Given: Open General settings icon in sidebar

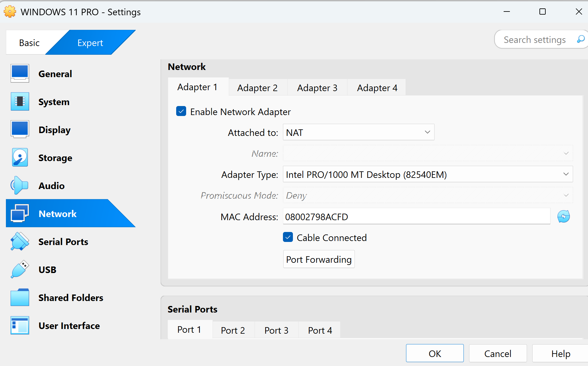Looking at the screenshot, I should point(20,74).
